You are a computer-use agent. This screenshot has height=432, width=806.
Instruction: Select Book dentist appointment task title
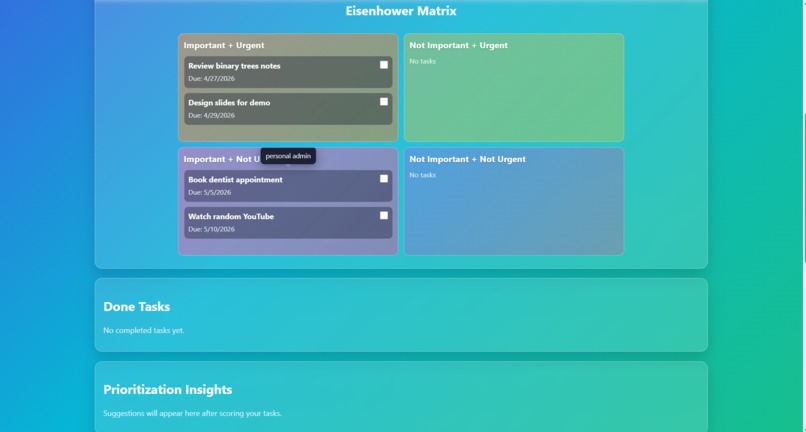pyautogui.click(x=235, y=179)
